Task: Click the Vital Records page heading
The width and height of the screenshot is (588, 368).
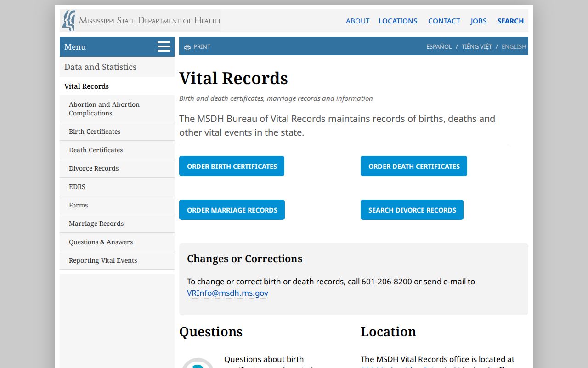Action: (x=233, y=78)
